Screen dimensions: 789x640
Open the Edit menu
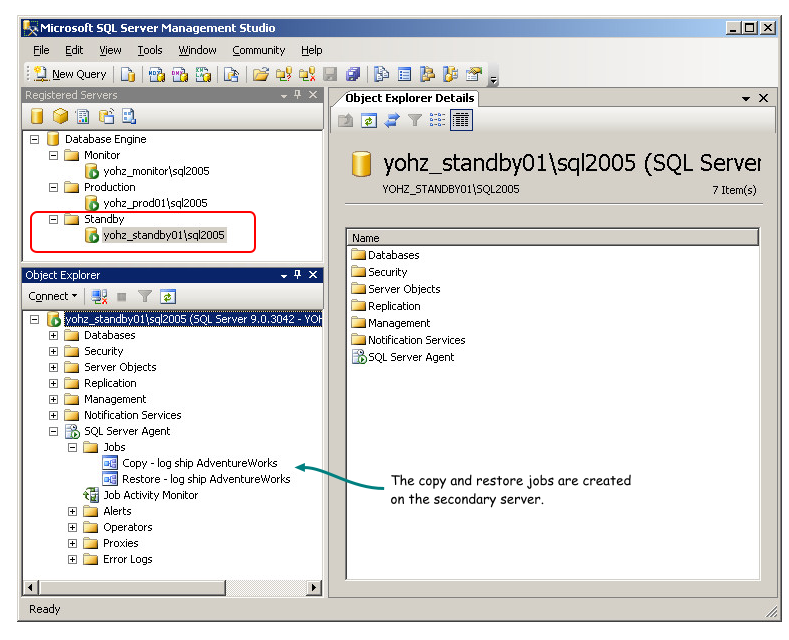(x=74, y=50)
